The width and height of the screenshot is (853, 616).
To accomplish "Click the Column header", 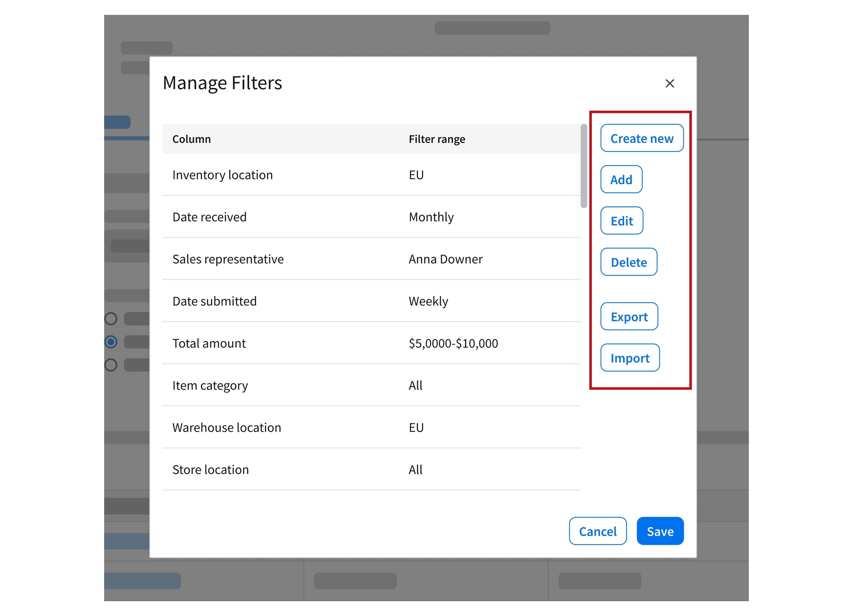I will 191,139.
